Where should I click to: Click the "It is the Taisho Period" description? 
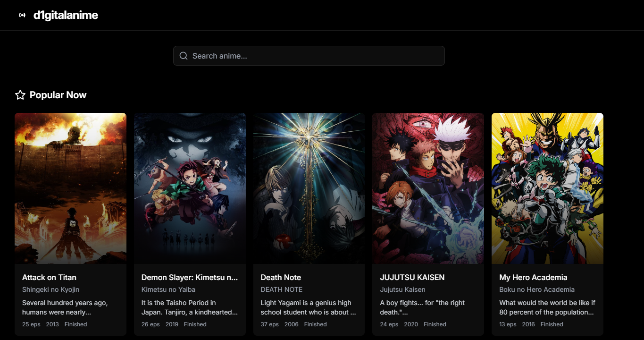tap(190, 307)
